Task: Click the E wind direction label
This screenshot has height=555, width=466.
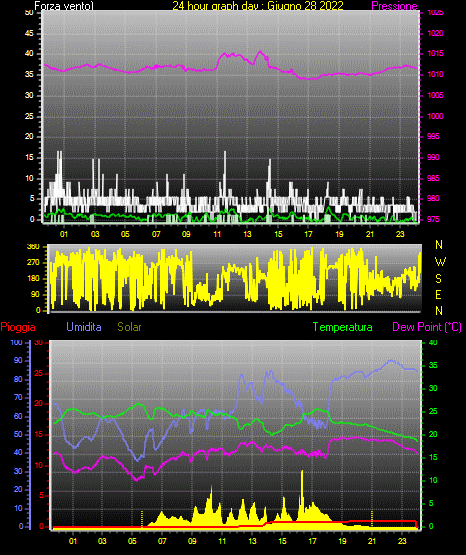Action: 438,295
